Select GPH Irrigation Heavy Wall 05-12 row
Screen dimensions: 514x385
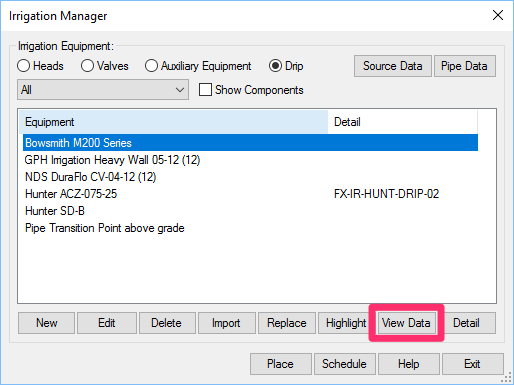point(250,160)
